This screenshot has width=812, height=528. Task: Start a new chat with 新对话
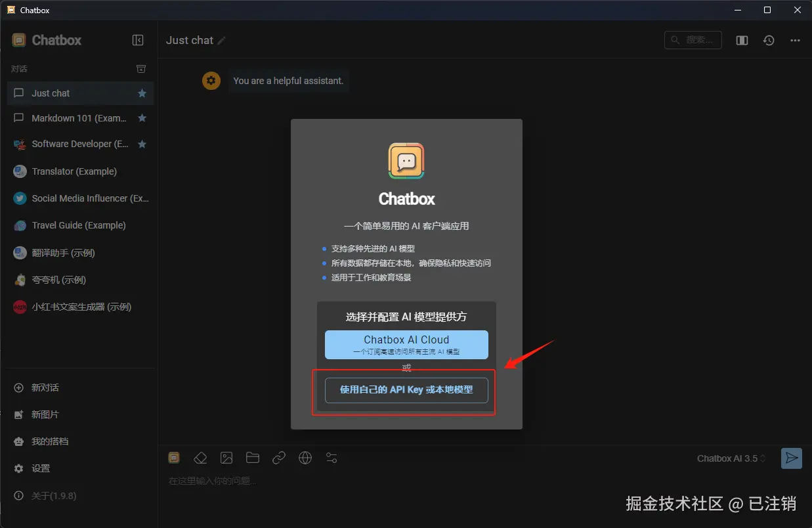[80, 387]
